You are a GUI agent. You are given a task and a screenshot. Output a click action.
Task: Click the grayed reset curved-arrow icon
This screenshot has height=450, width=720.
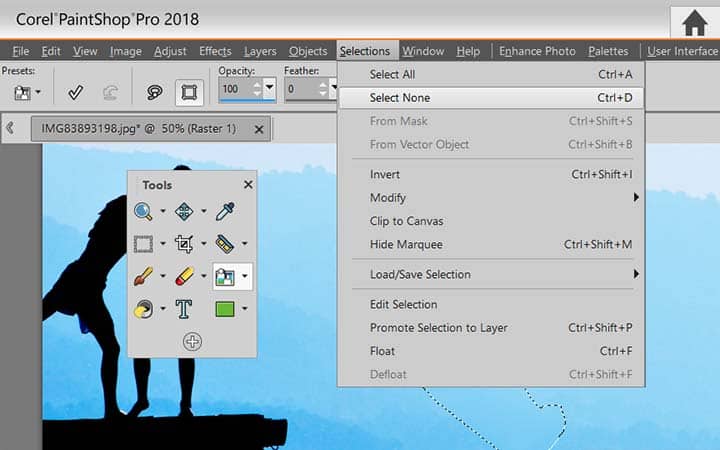click(110, 93)
